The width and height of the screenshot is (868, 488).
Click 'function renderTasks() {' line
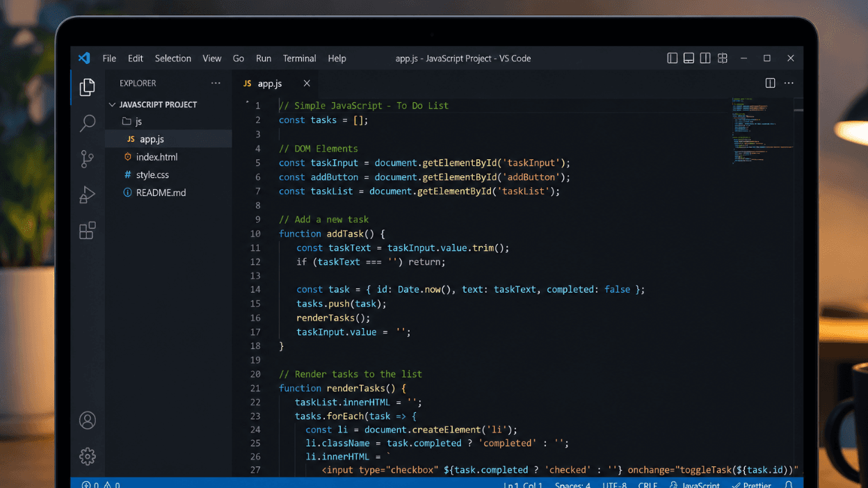point(342,388)
